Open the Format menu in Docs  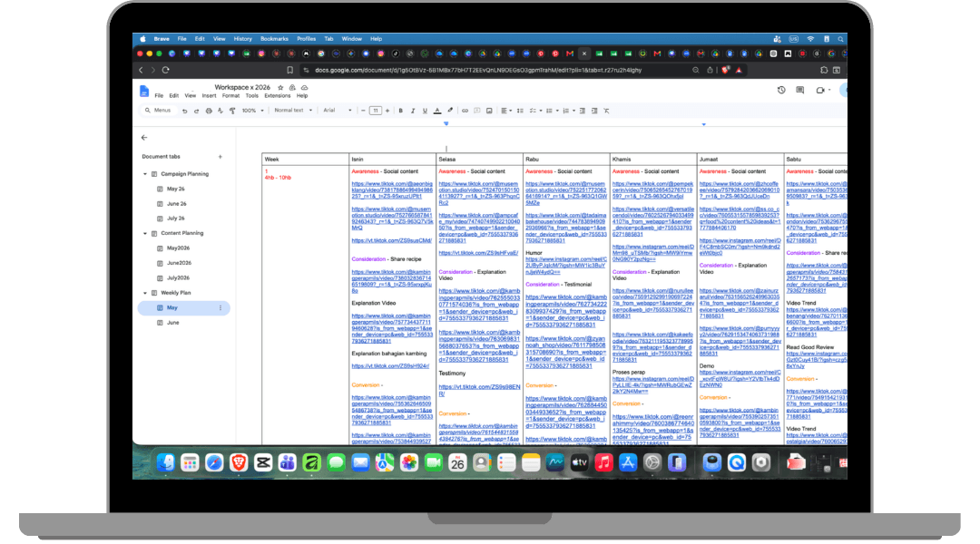pyautogui.click(x=230, y=95)
